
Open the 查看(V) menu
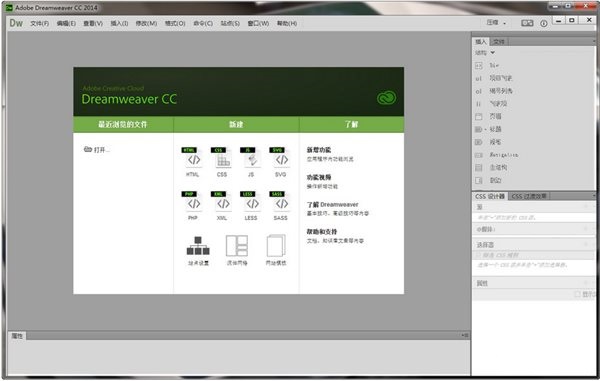(93, 23)
